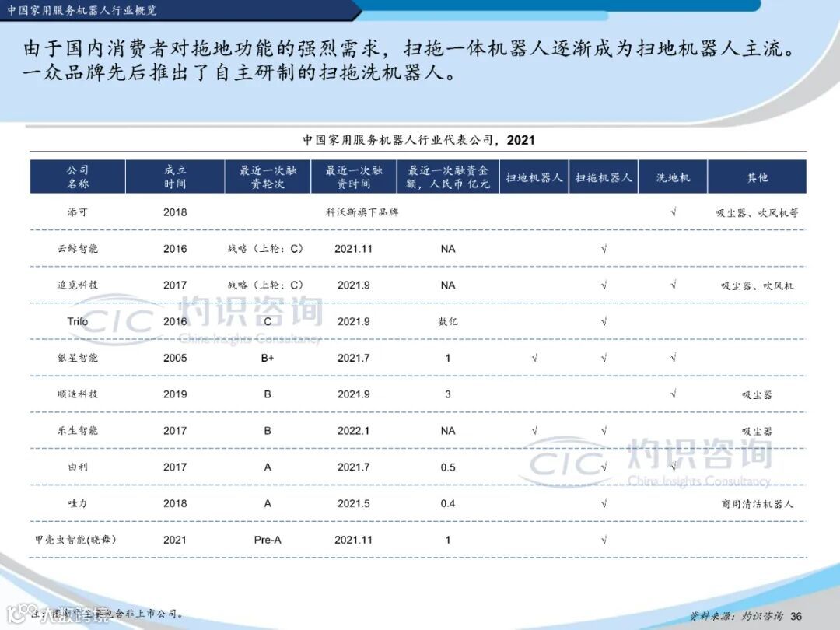
Task: Click the '其他' column header
Action: (757, 177)
